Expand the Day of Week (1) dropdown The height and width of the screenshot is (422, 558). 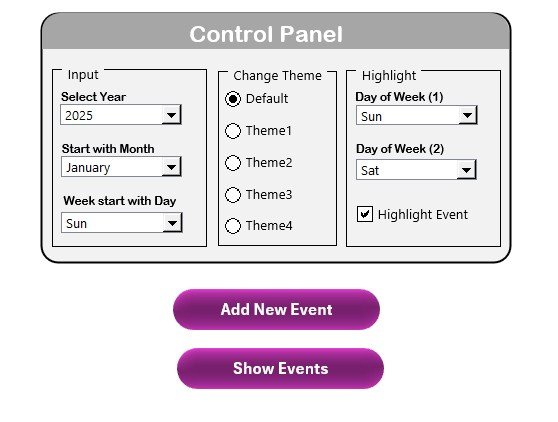click(467, 115)
